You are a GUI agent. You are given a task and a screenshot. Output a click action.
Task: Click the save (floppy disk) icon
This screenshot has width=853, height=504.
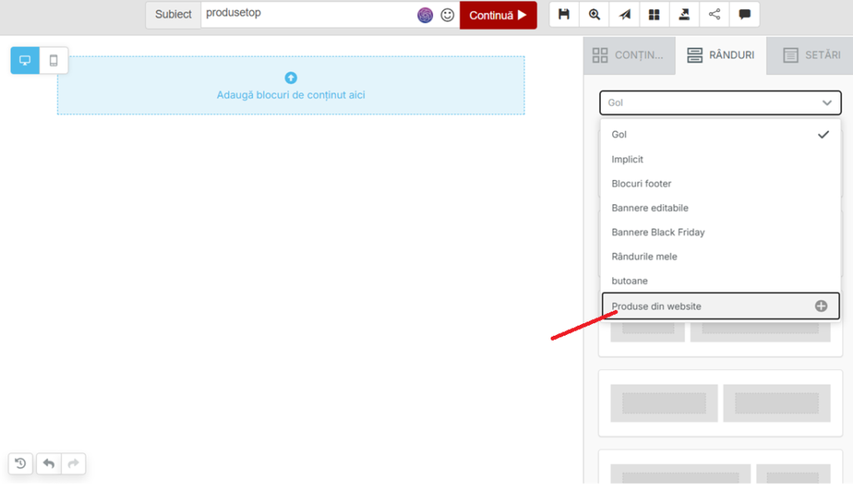[564, 14]
